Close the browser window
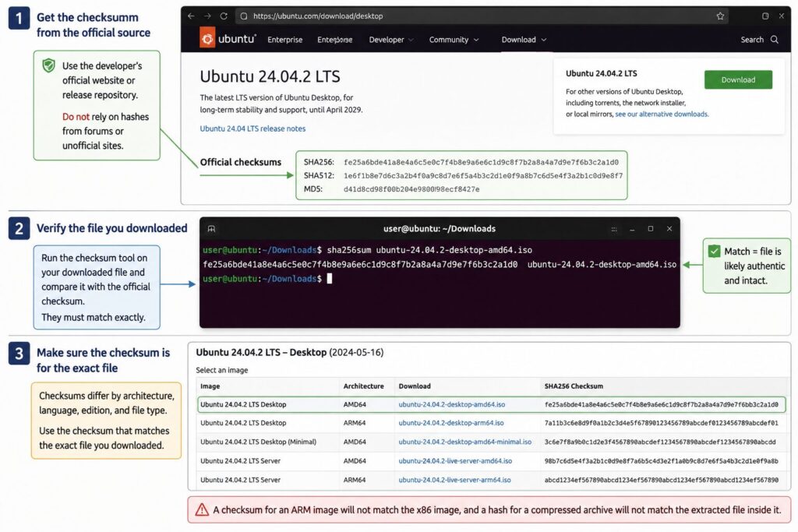 pos(781,16)
